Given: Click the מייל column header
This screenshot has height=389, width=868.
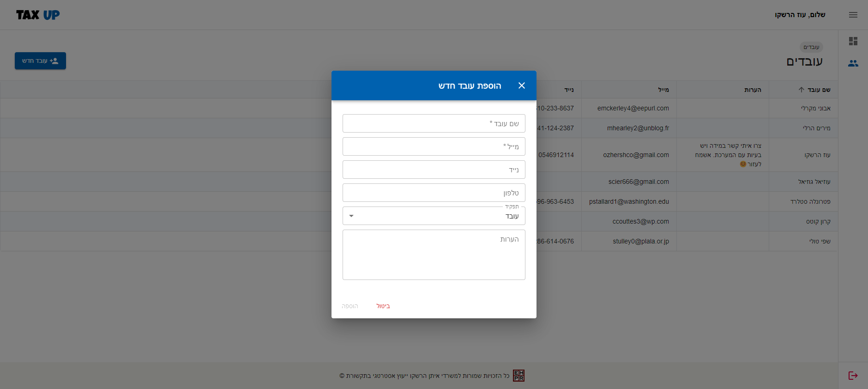Looking at the screenshot, I should point(663,90).
